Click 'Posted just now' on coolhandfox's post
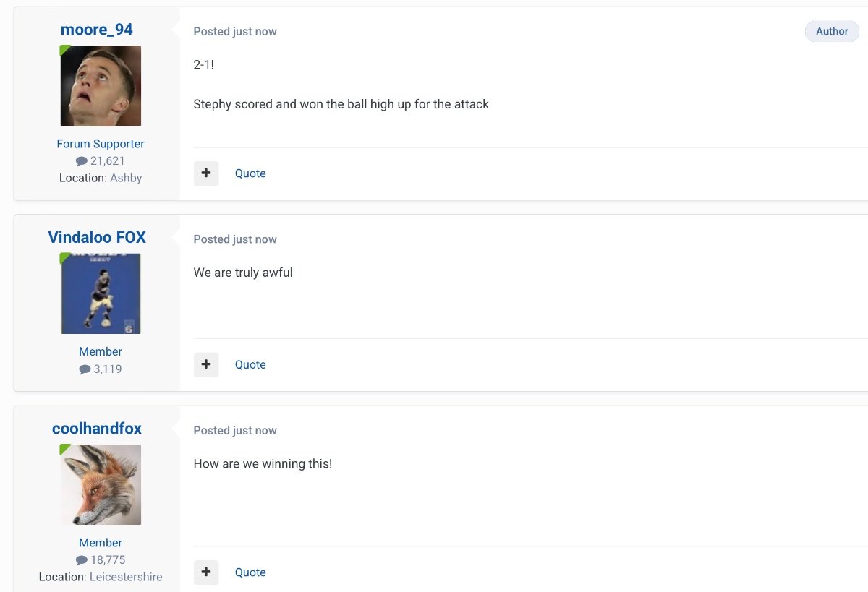 pos(235,431)
